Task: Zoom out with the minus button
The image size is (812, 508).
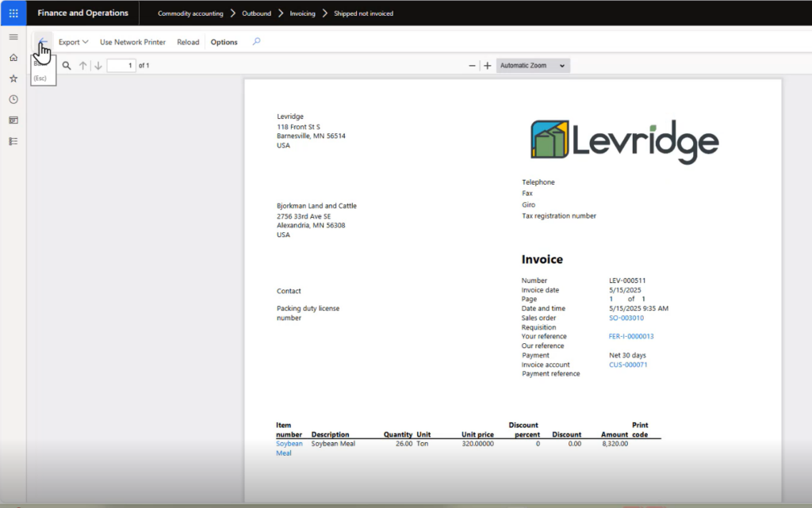Action: tap(472, 66)
